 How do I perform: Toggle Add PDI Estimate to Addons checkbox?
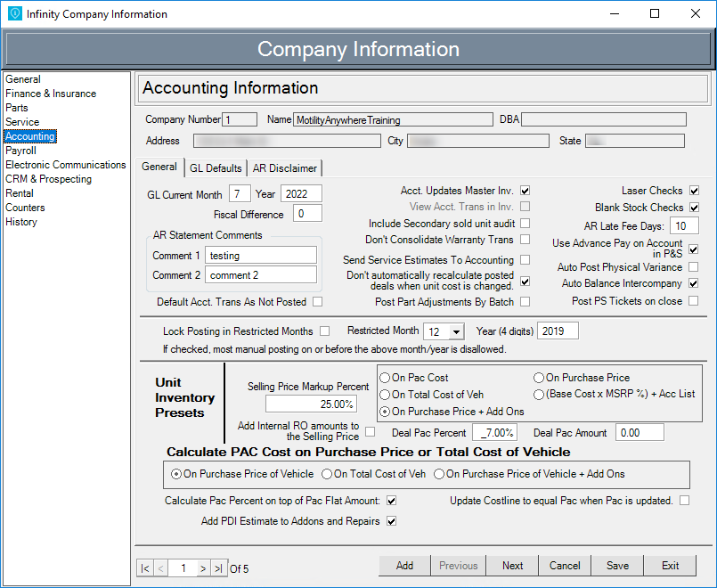point(391,521)
